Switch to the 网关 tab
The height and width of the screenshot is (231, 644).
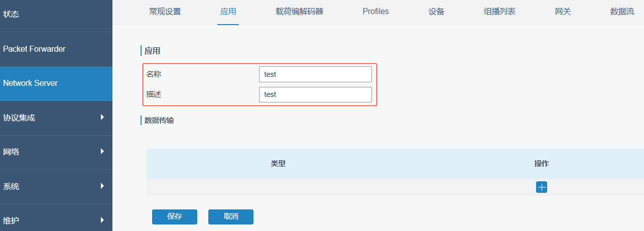tap(563, 12)
